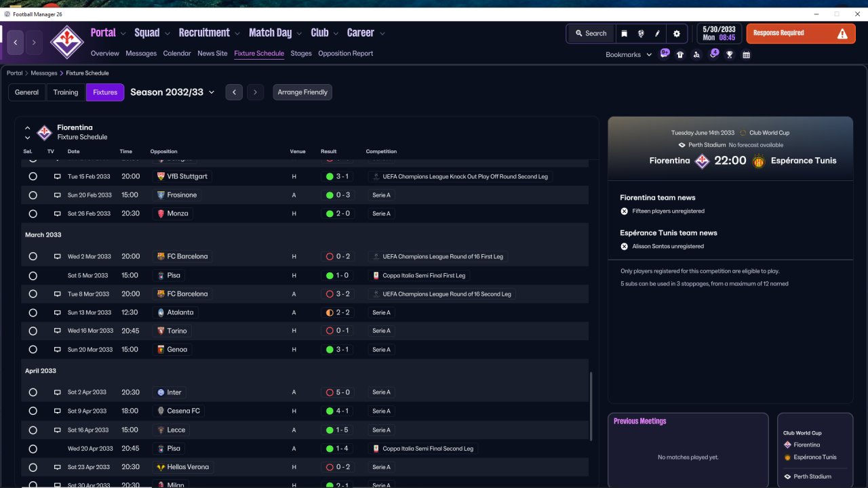Expand the Career menu dropdown arrow
The width and height of the screenshot is (868, 488).
[x=382, y=33]
